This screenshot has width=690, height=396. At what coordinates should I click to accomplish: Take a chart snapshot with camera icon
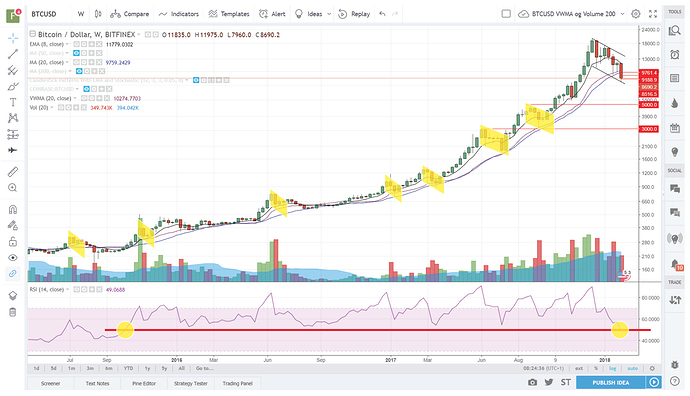point(532,382)
